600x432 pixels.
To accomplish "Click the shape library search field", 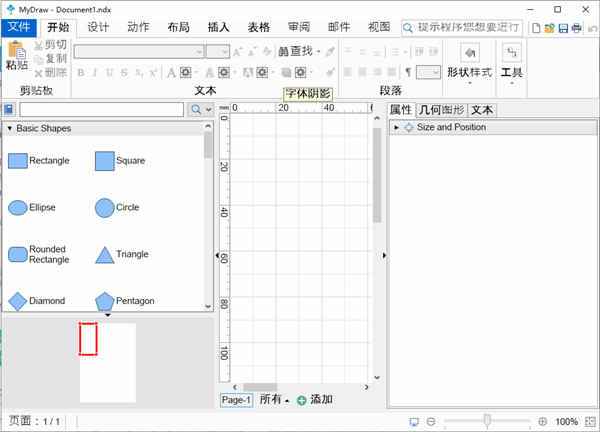I will (102, 109).
